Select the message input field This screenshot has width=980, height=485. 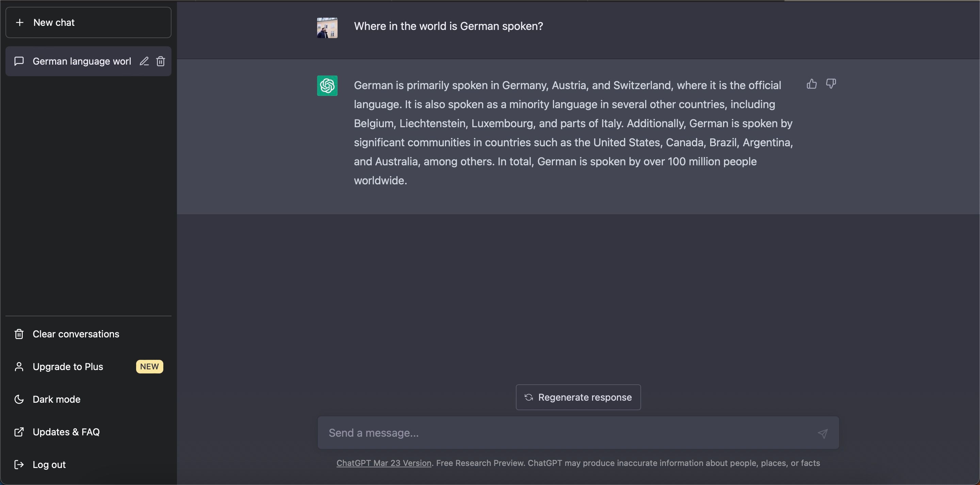pyautogui.click(x=577, y=432)
